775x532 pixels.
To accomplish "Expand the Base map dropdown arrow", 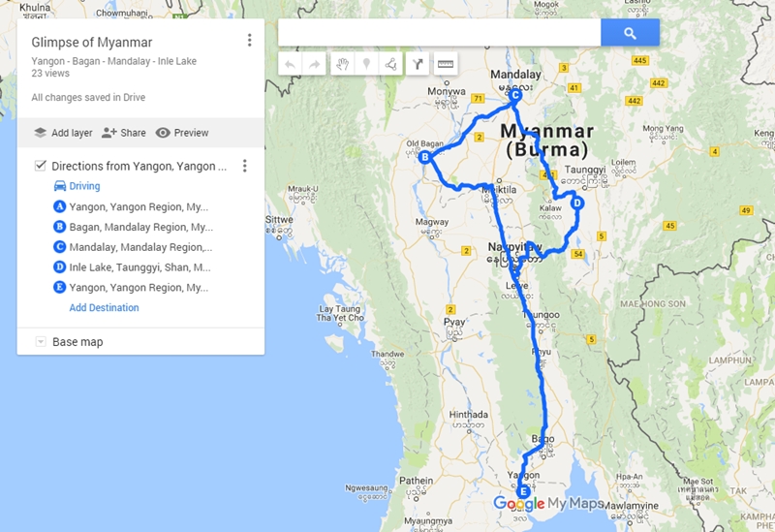I will (41, 342).
